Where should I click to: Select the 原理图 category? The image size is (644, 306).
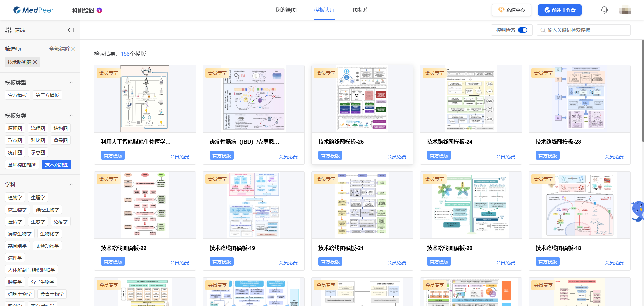(x=15, y=128)
